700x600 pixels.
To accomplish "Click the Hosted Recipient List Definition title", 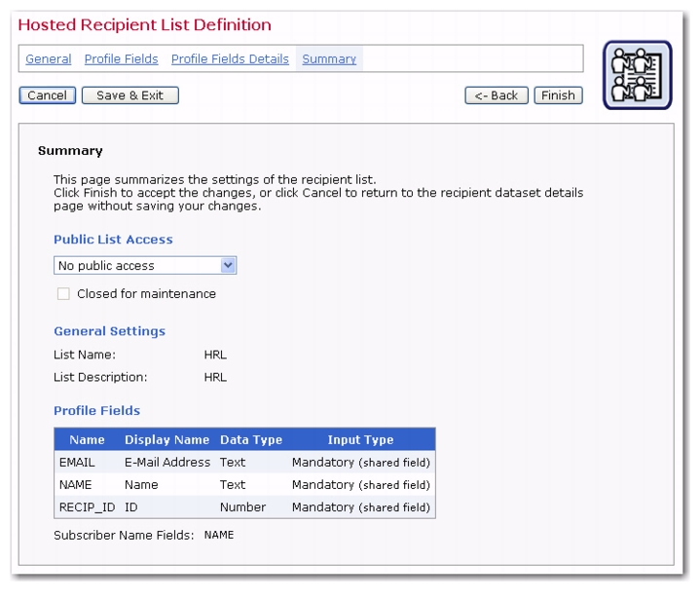I will click(x=145, y=24).
